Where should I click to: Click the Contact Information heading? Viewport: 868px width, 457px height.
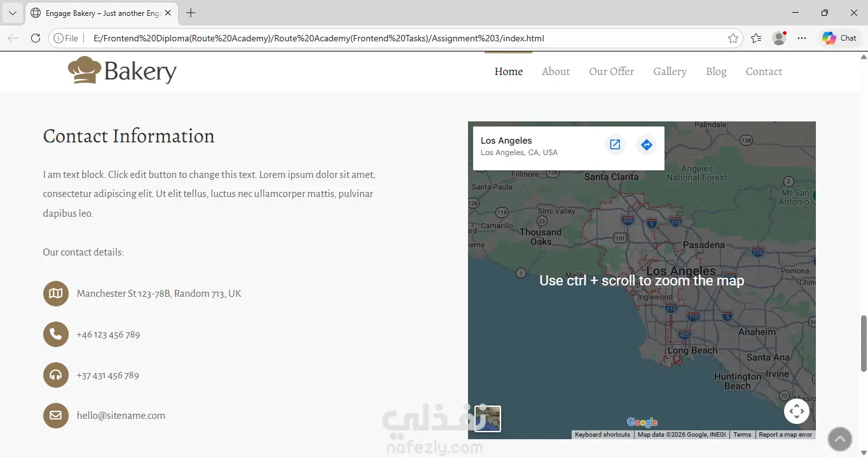[128, 136]
